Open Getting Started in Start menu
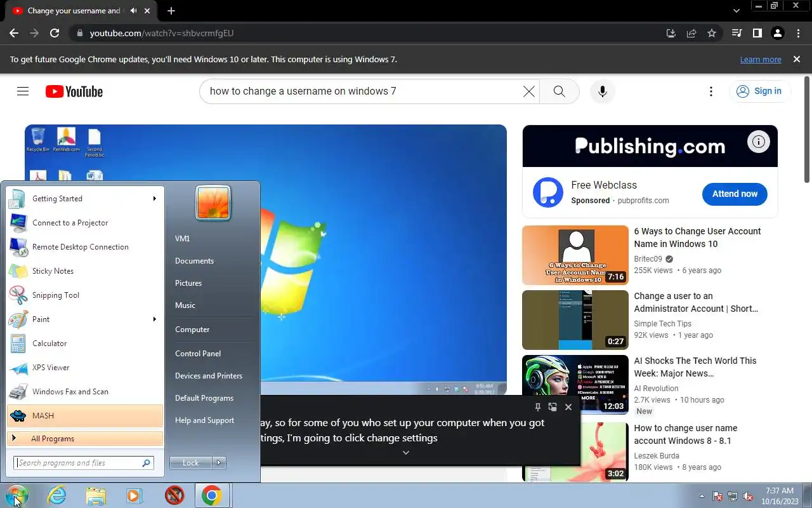The height and width of the screenshot is (508, 812). click(x=84, y=199)
